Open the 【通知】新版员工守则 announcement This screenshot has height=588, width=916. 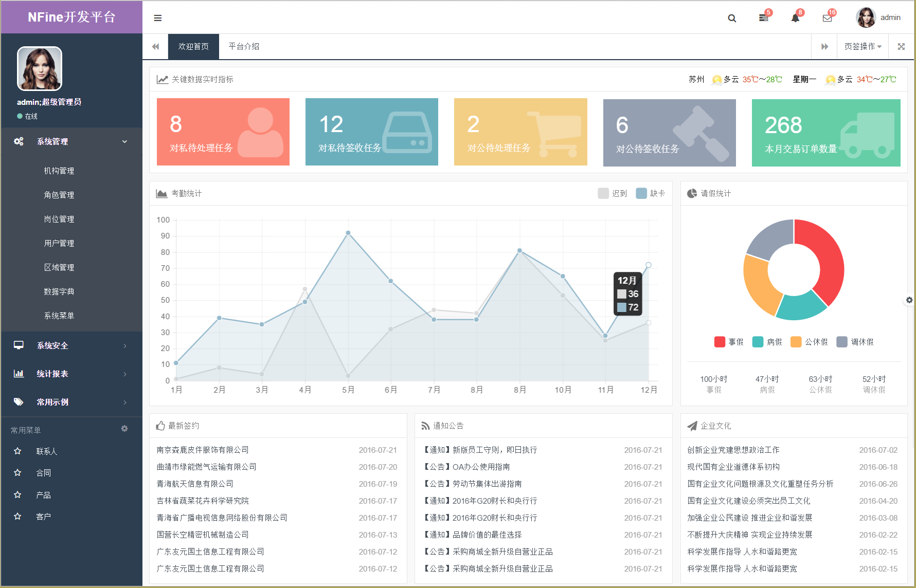coord(479,450)
